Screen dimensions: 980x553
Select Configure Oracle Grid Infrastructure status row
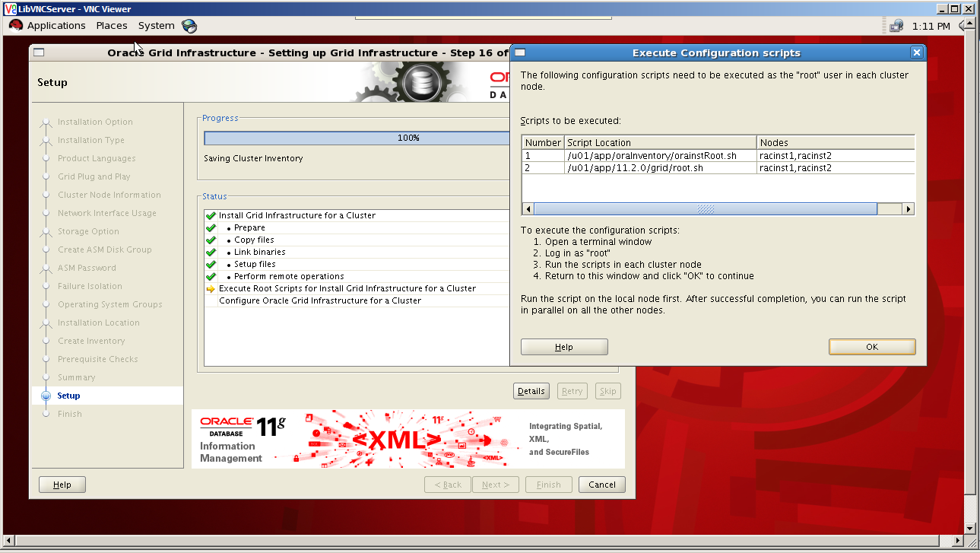pos(356,301)
